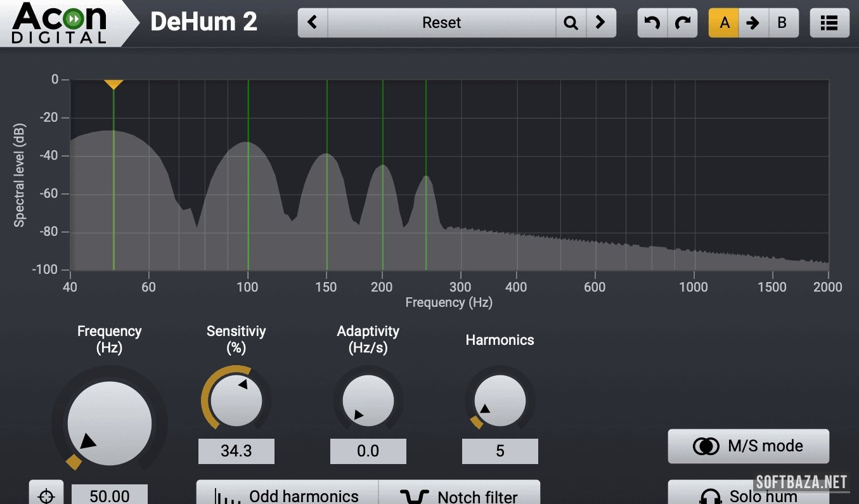Screen dimensions: 859x504
Task: Enable Solo hum monitoring
Action: (748, 494)
